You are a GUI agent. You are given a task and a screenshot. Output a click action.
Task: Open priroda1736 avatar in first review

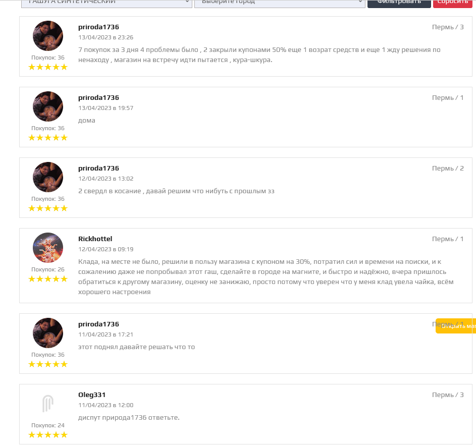coord(48,36)
